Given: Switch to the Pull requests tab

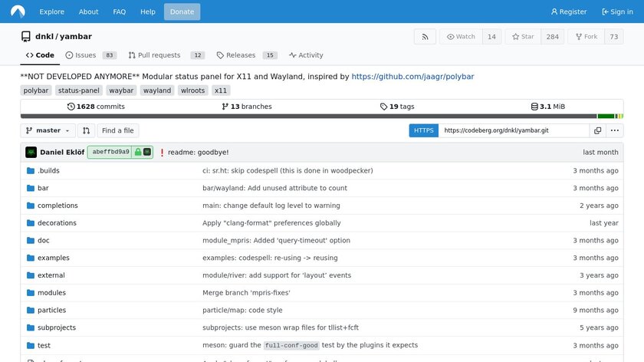Looking at the screenshot, I should (166, 55).
